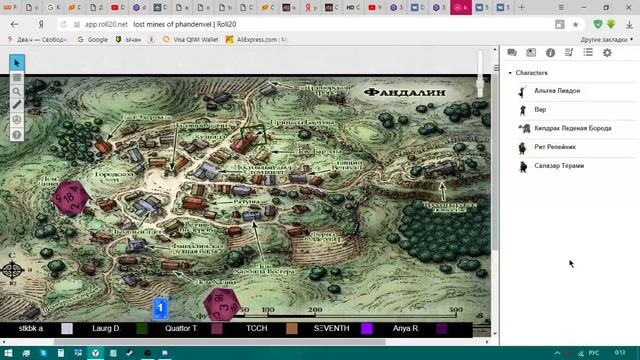Open the Chat tab in the sidebar
Image resolution: width=640 pixels, height=360 pixels.
point(512,53)
